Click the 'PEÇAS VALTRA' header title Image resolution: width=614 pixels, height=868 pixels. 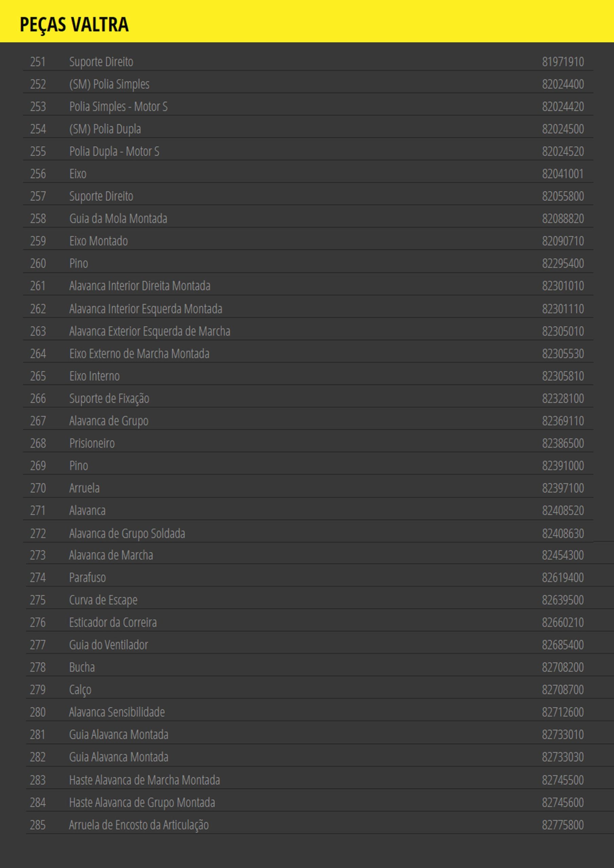tap(74, 25)
